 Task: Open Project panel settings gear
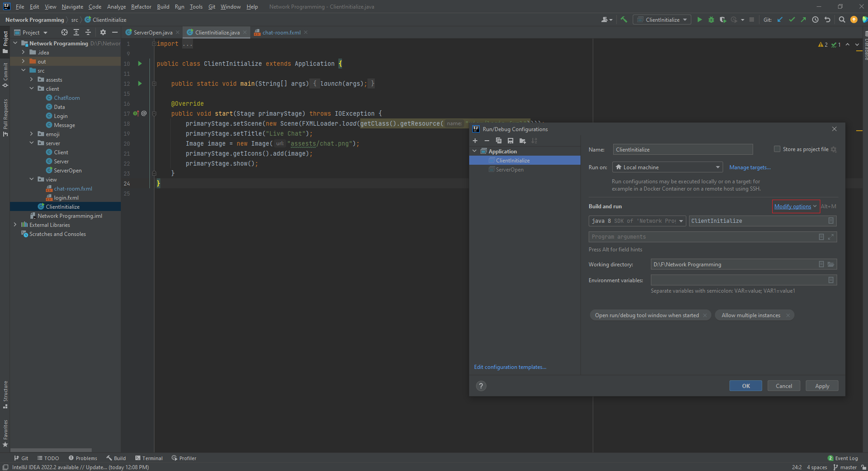pos(103,32)
